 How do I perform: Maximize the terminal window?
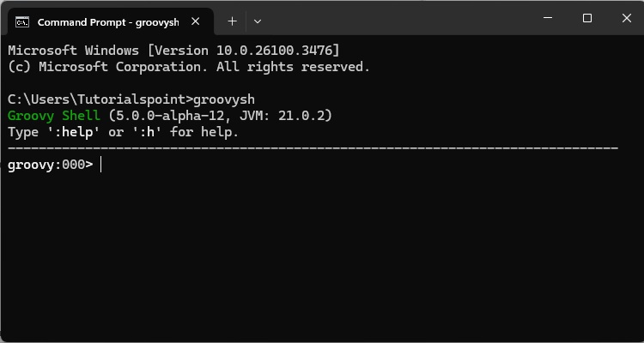coord(587,19)
